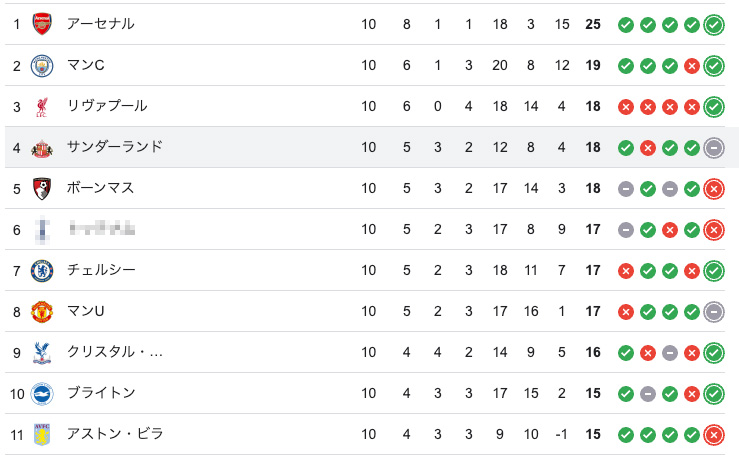Screen dimensions: 739x455
Task: Click the Brighton club crest icon
Action: 41,393
